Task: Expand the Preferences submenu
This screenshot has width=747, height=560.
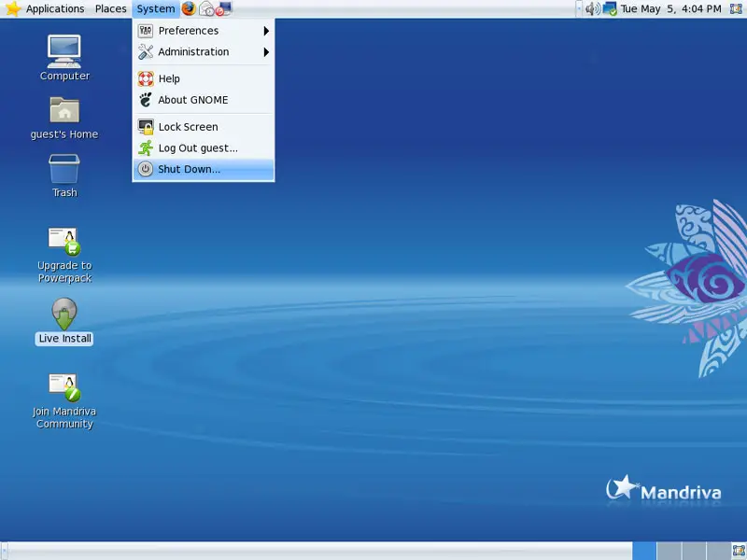Action: [x=204, y=31]
